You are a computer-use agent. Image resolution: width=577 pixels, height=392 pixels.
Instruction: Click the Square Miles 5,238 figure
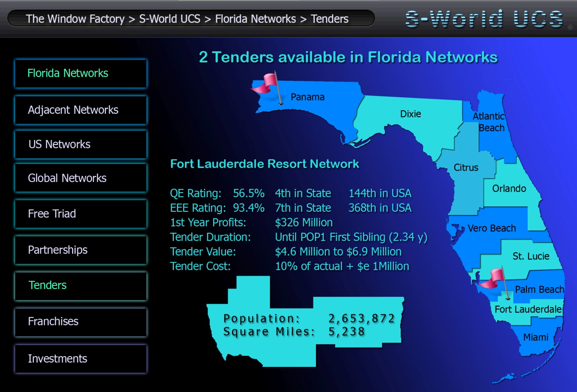(347, 332)
